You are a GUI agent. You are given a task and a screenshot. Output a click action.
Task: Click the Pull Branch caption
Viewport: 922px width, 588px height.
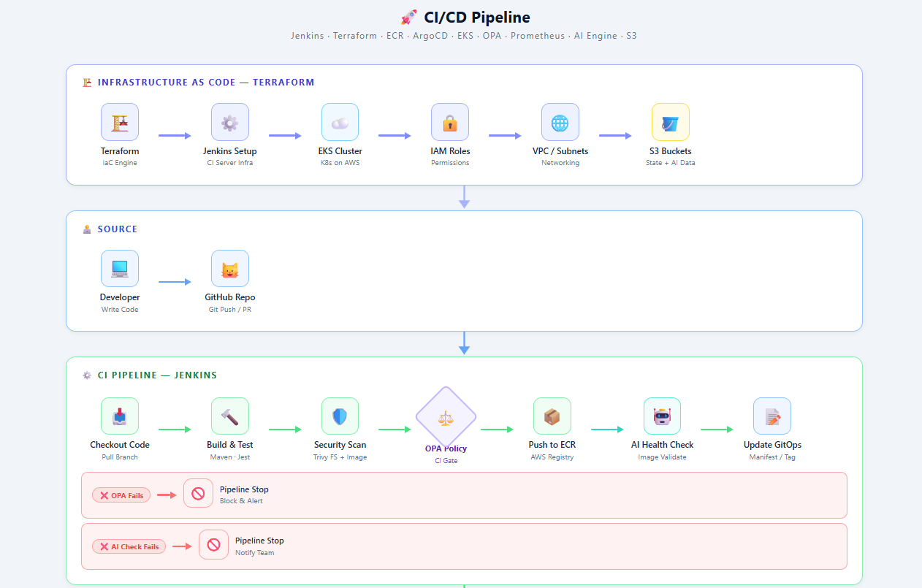click(120, 457)
